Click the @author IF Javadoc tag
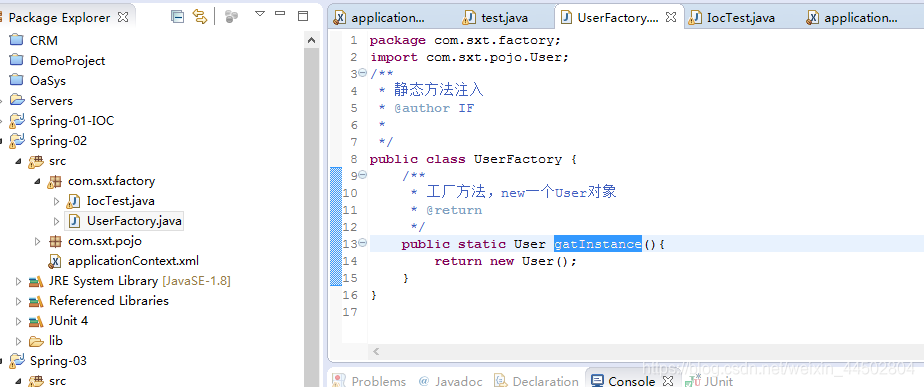Screen dimensions: 924x387 434,108
